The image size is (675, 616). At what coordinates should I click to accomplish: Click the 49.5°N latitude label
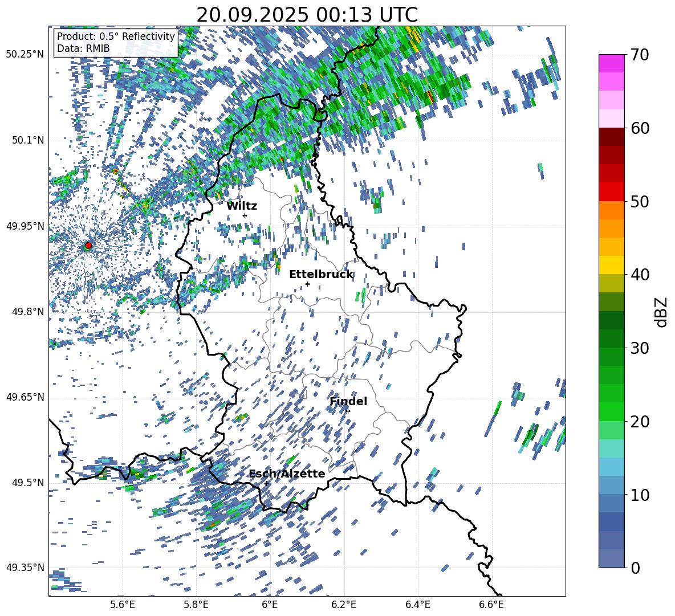27,483
